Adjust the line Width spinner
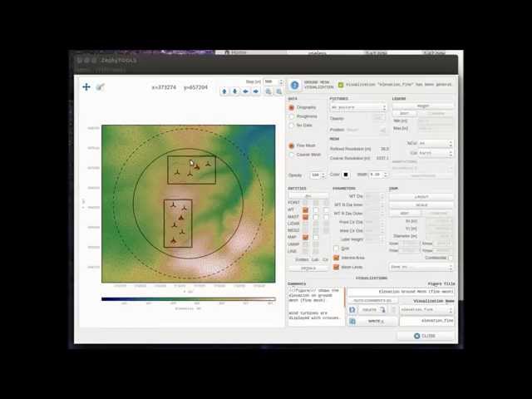The width and height of the screenshot is (532, 399). [x=378, y=175]
